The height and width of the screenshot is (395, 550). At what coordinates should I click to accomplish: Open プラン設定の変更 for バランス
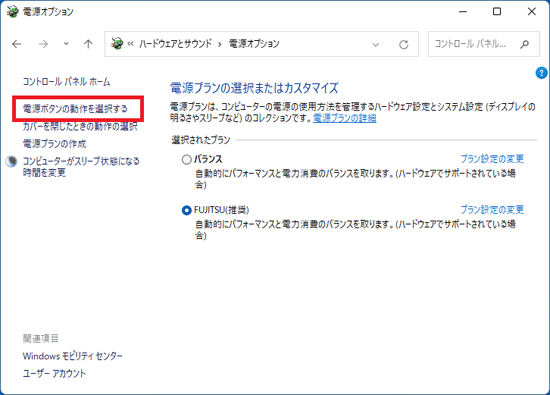tap(492, 159)
